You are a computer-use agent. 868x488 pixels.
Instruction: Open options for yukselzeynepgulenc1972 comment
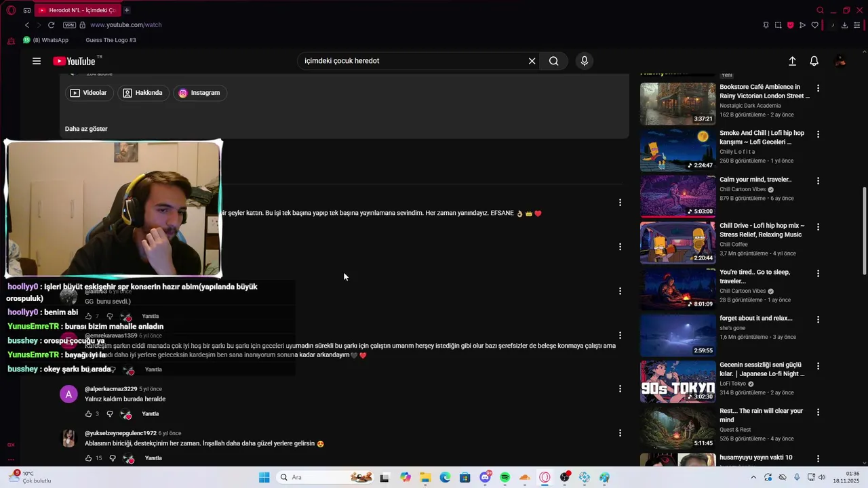coord(620,433)
